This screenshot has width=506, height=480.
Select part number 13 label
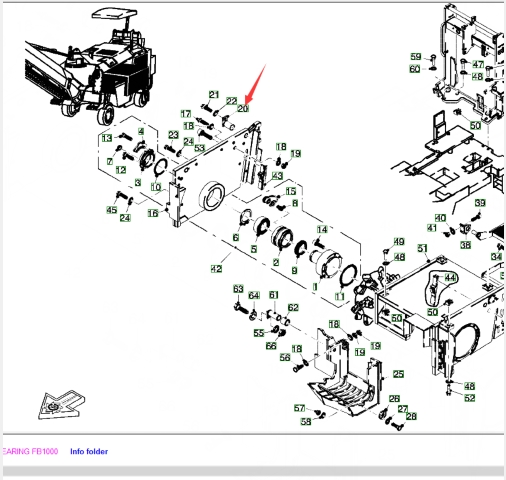pyautogui.click(x=107, y=138)
